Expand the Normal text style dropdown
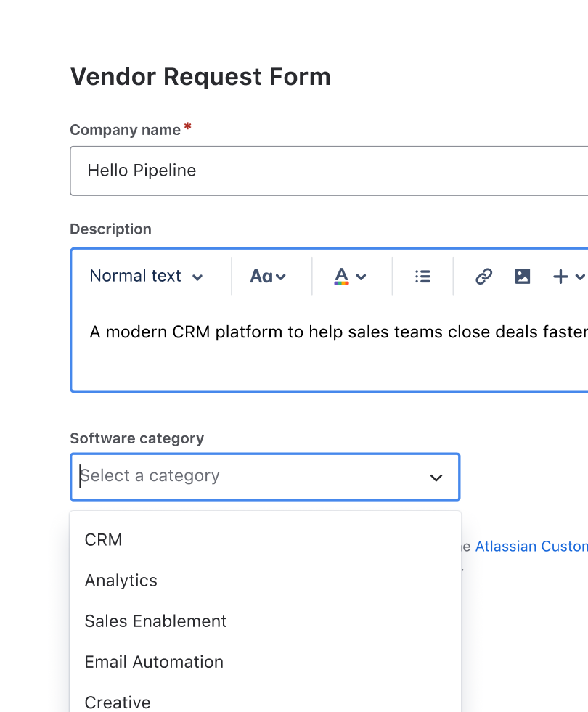 146,277
